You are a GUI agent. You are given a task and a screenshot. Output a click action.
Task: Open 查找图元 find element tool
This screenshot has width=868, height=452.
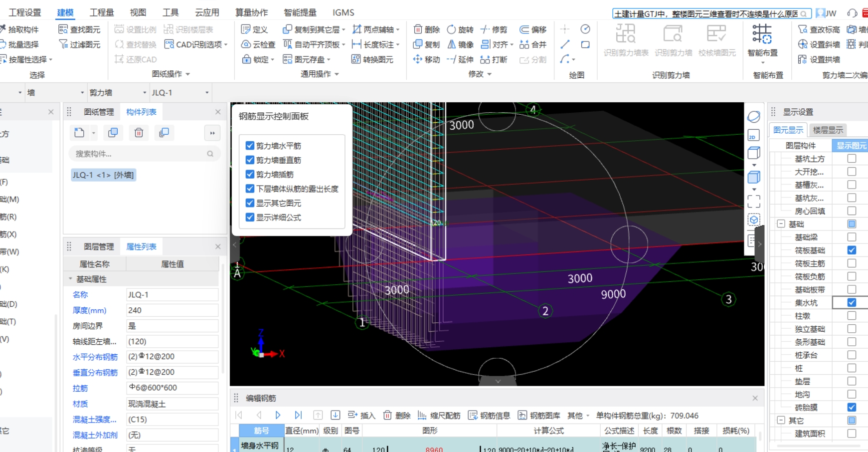(x=79, y=29)
